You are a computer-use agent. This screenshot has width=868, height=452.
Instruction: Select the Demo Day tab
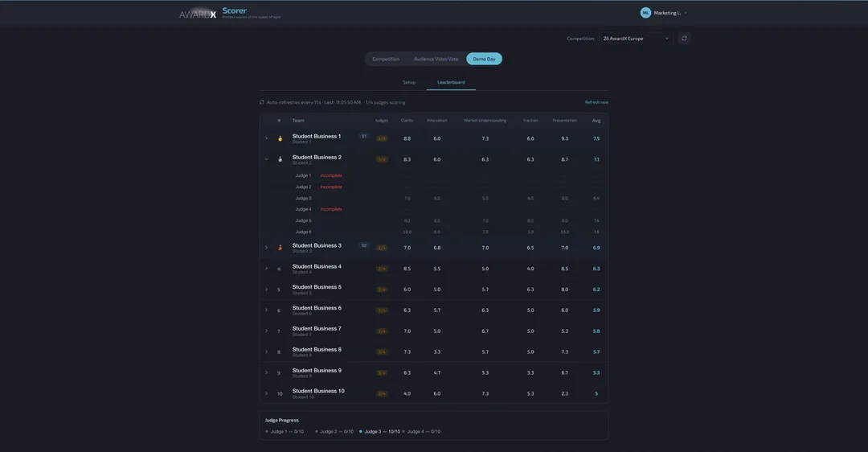point(485,59)
